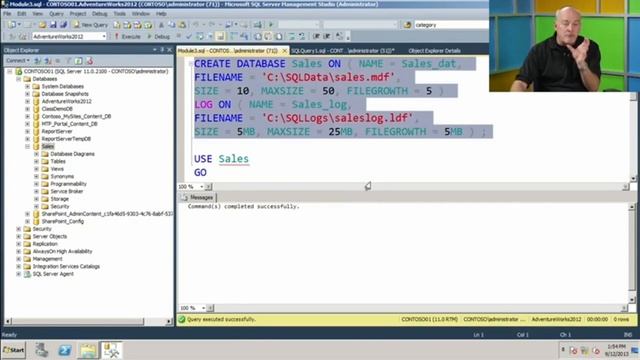Click the Execute button

[128, 36]
